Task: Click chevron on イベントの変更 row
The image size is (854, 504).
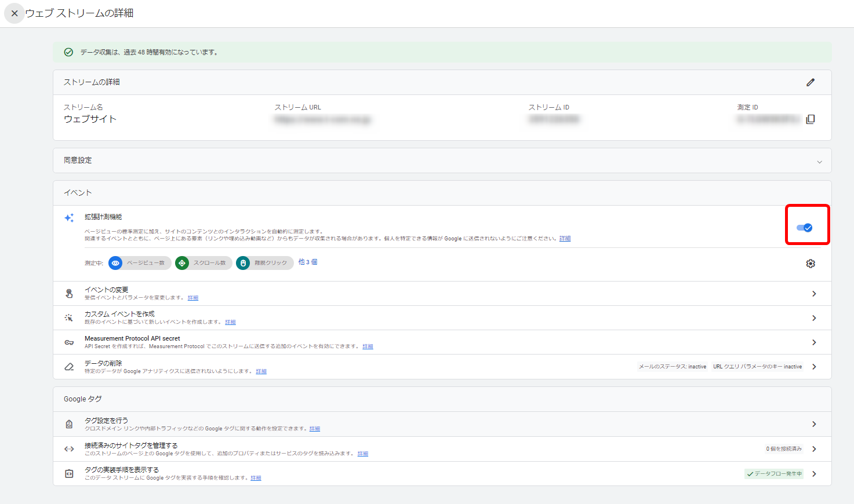Action: pyautogui.click(x=814, y=294)
